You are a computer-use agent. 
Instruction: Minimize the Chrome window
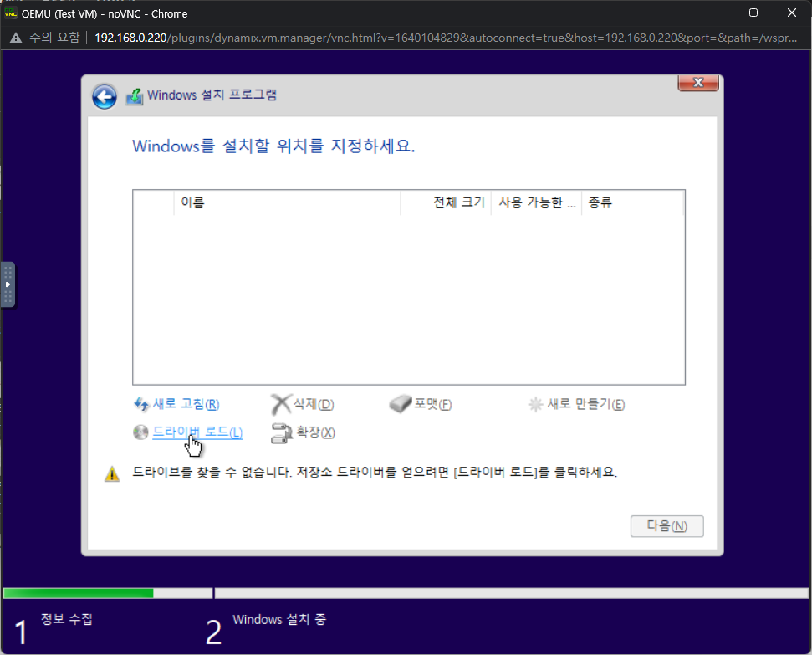715,13
